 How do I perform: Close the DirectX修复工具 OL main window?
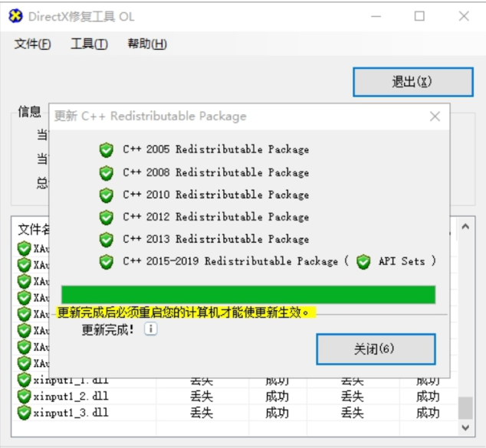[464, 16]
